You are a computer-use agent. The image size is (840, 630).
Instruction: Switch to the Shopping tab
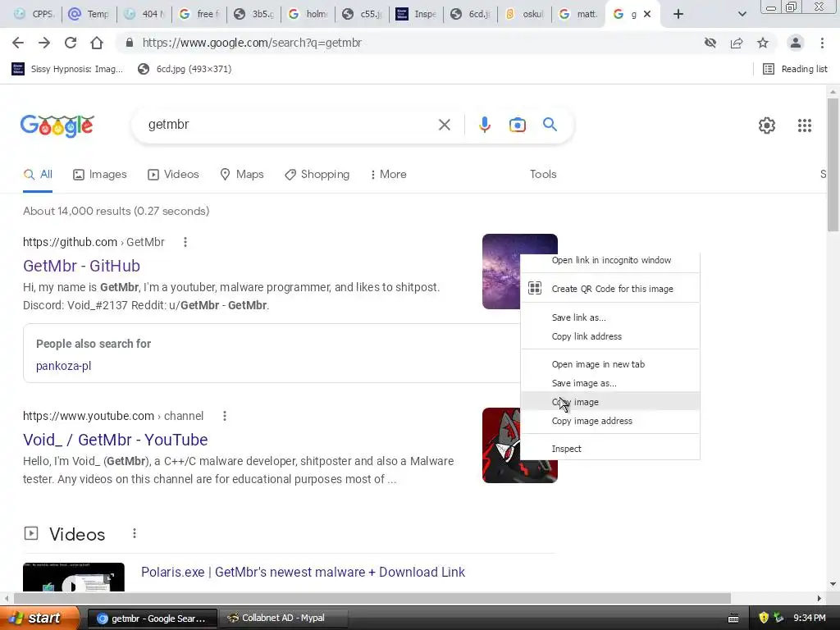click(317, 174)
